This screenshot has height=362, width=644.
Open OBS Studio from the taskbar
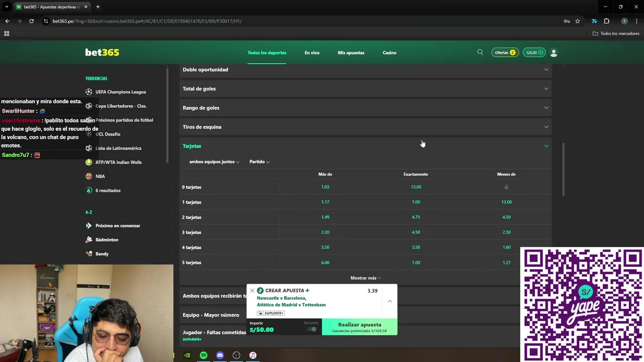coord(236,355)
